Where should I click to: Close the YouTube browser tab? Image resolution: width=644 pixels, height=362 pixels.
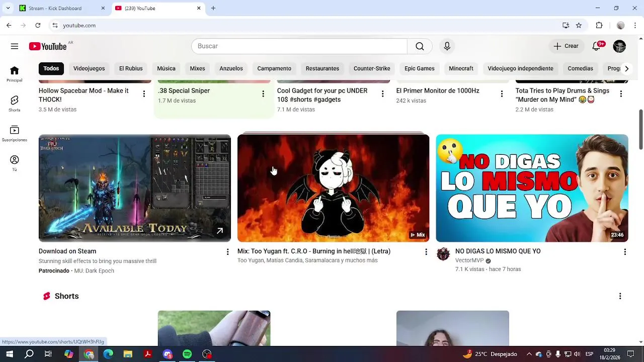click(x=199, y=8)
